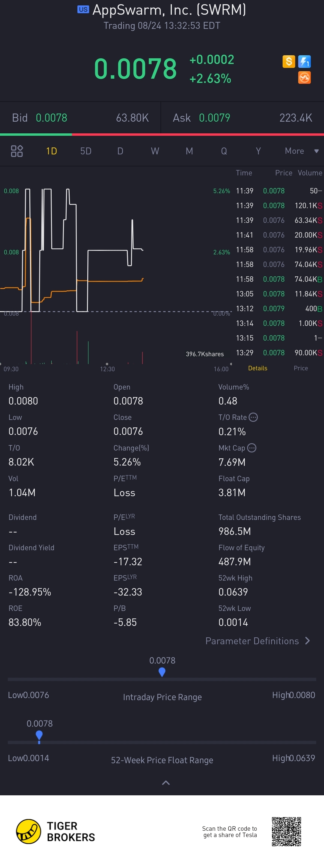Open the T/O Rate info bubble

click(253, 417)
